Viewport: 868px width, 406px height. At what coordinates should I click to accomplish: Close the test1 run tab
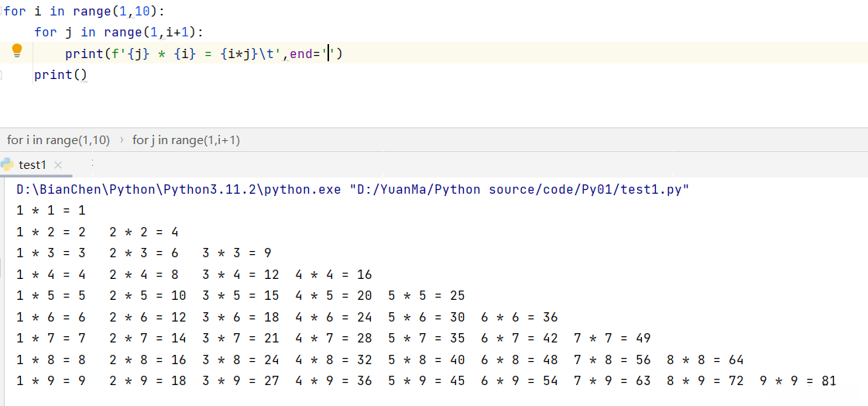tap(58, 165)
